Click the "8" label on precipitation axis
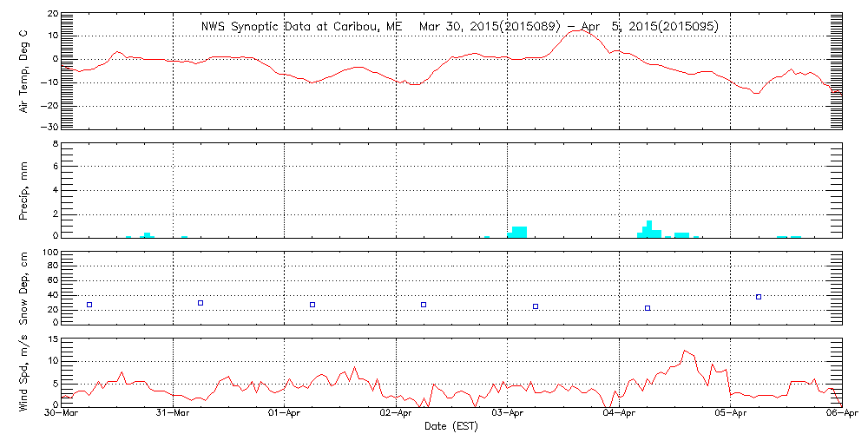868x434 pixels. click(54, 144)
